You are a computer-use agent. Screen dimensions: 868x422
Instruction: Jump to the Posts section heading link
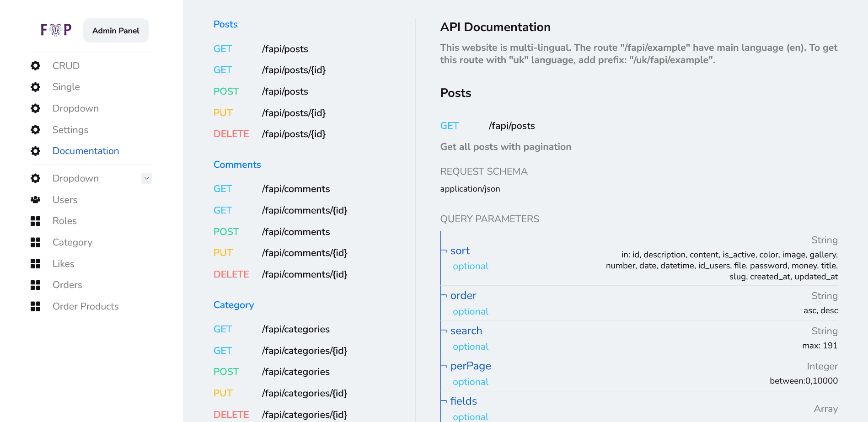[x=225, y=24]
